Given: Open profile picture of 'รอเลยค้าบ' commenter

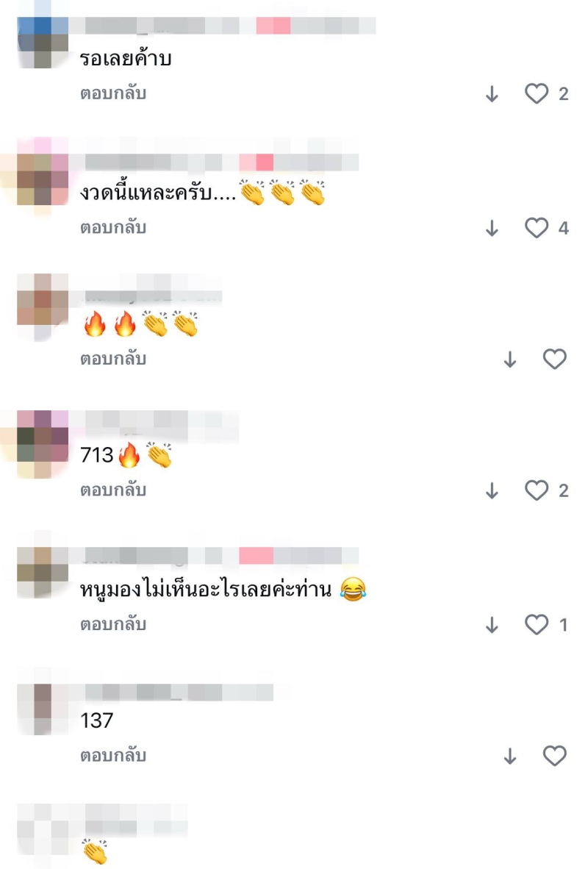Looking at the screenshot, I should point(43,43).
